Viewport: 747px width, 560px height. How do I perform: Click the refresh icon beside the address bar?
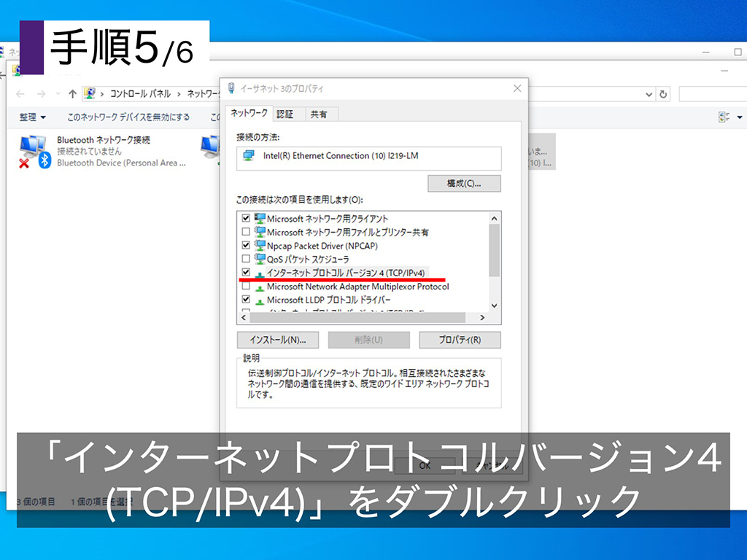[x=663, y=93]
